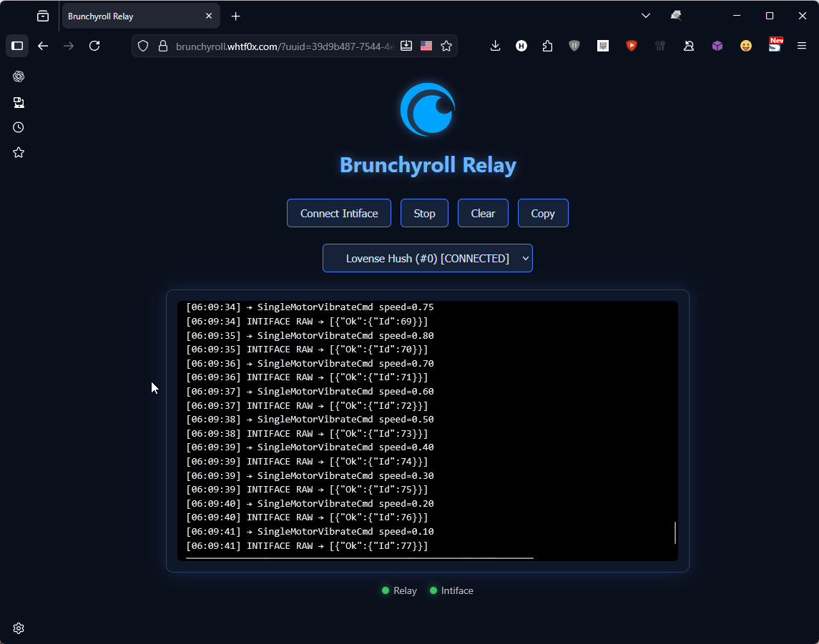
Task: Expand the list all tabs chevron
Action: pos(646,16)
